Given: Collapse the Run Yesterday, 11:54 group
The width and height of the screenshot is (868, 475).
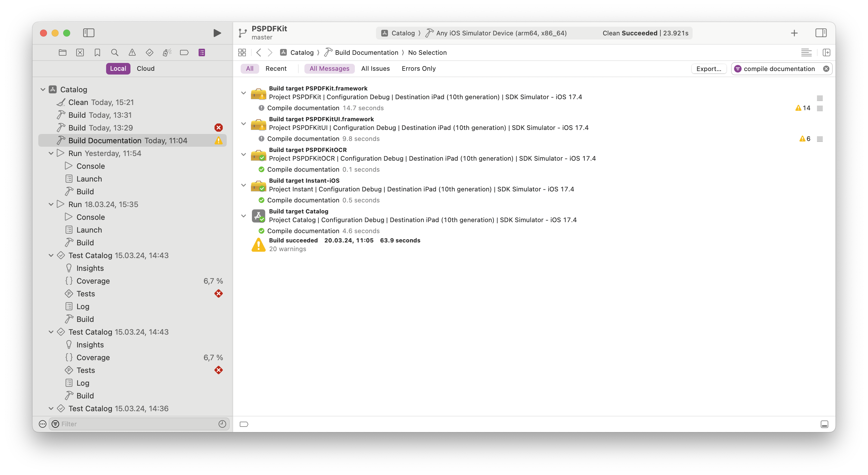Looking at the screenshot, I should click(x=51, y=153).
